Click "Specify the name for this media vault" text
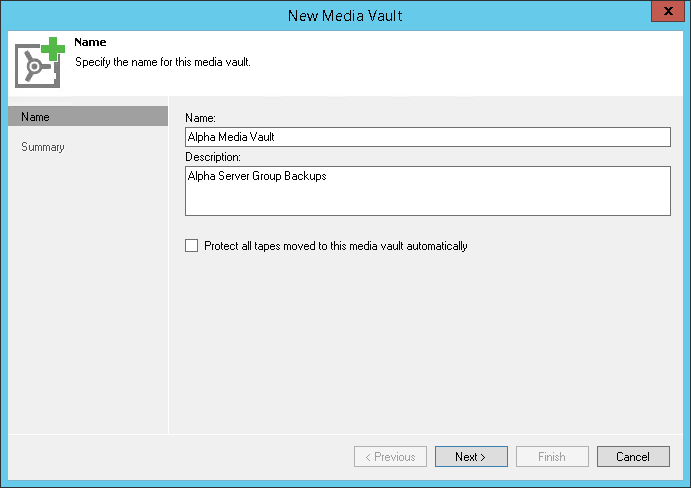 point(163,61)
